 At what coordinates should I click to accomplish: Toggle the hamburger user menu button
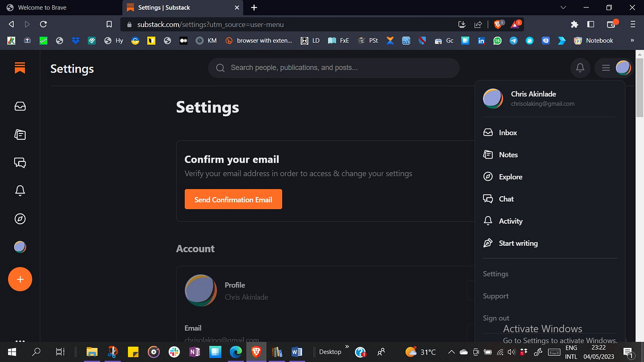614,68
